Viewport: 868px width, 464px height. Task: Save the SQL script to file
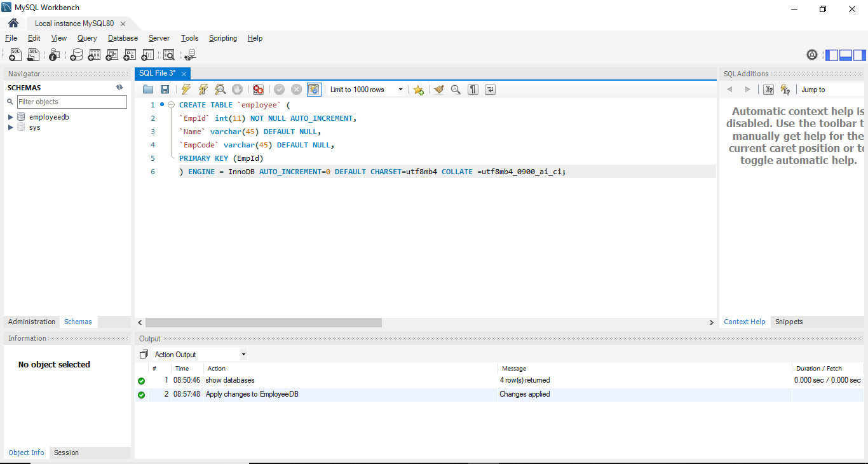click(x=165, y=90)
